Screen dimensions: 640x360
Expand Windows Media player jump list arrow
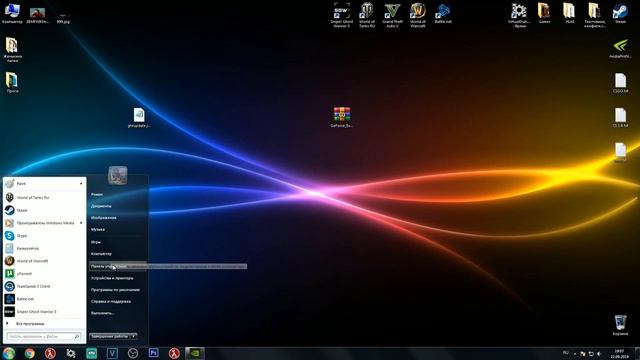pos(81,223)
